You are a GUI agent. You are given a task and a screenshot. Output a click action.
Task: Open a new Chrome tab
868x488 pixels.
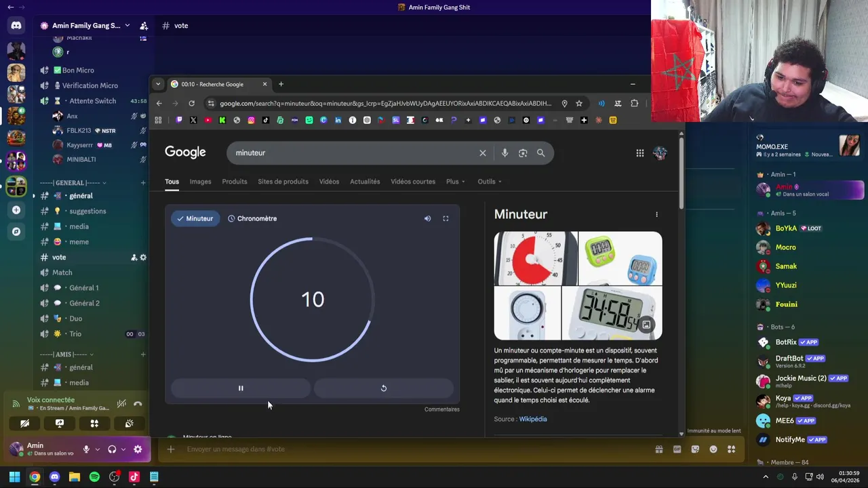coord(281,84)
